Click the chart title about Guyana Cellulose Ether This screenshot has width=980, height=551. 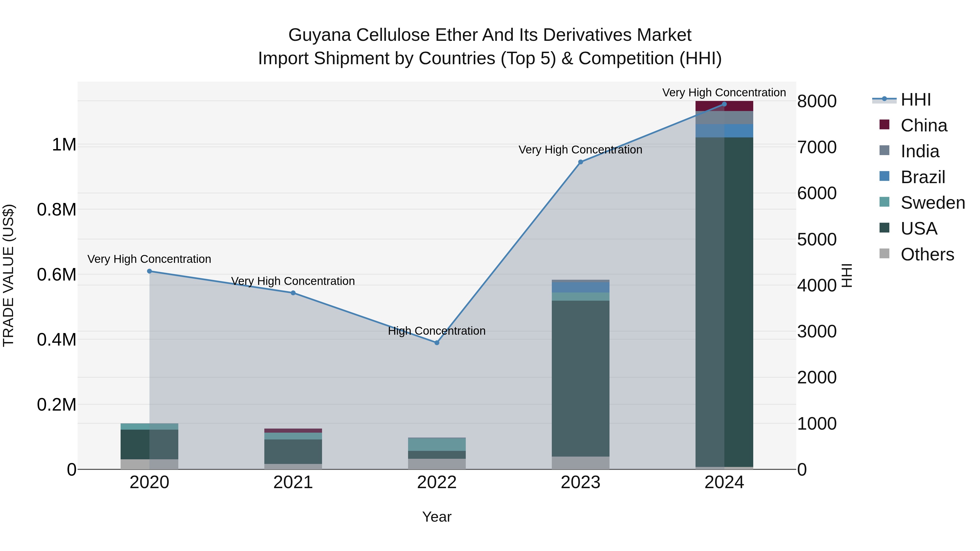490,46
